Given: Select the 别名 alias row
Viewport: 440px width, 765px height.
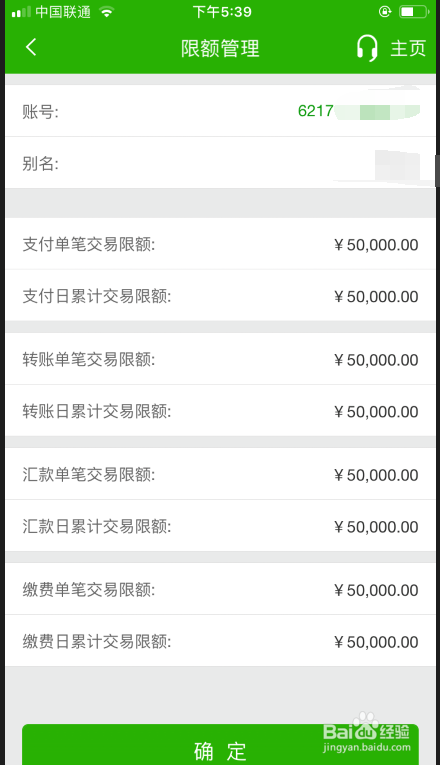Looking at the screenshot, I should pos(220,162).
